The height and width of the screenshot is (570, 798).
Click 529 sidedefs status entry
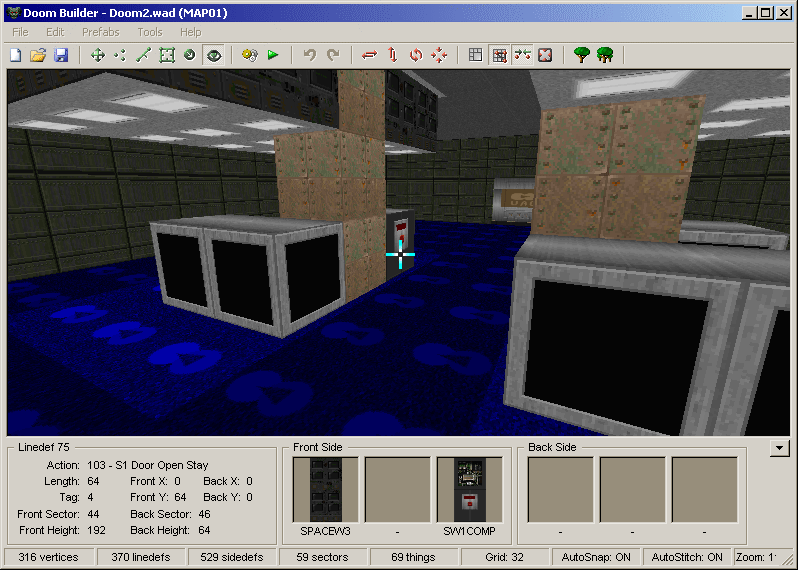(232, 557)
